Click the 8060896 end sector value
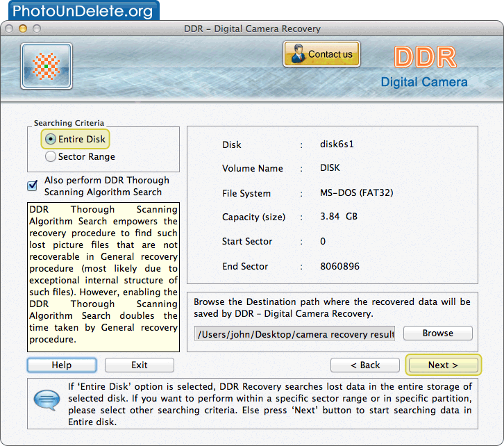This screenshot has width=504, height=446. click(x=339, y=266)
